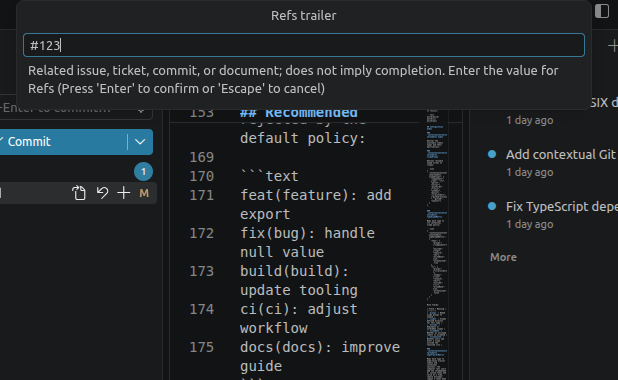Click the M modified status indicator

tap(144, 193)
